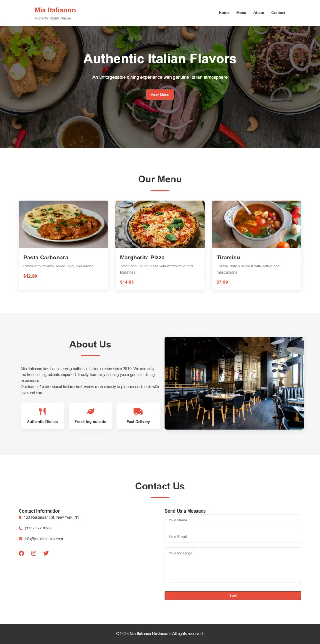Click the address map pin icon

pyautogui.click(x=20, y=517)
